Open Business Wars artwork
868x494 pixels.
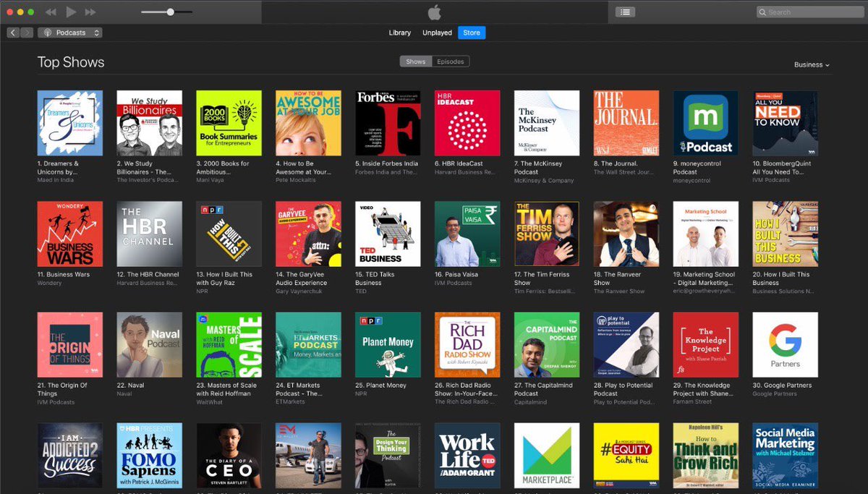click(x=70, y=234)
